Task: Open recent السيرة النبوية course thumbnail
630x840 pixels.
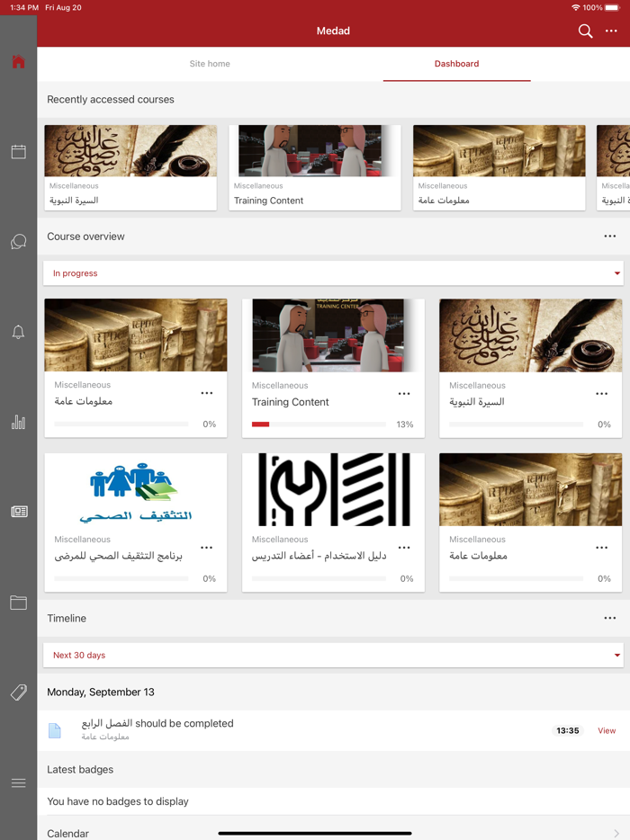Action: pos(130,150)
